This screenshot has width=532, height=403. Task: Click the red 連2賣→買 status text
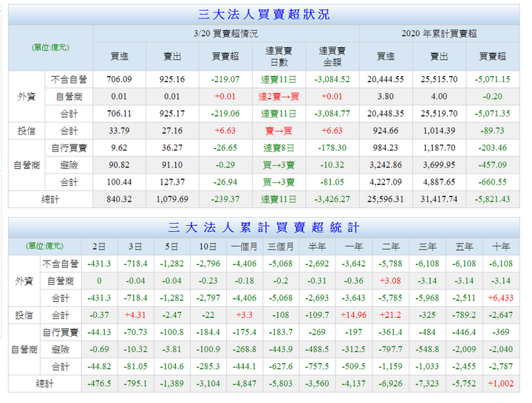click(x=279, y=97)
